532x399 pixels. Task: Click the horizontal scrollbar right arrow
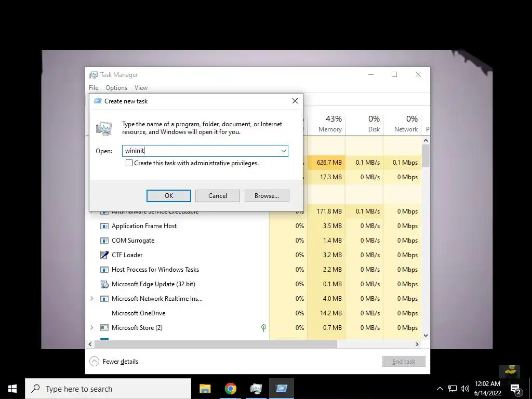pos(417,344)
